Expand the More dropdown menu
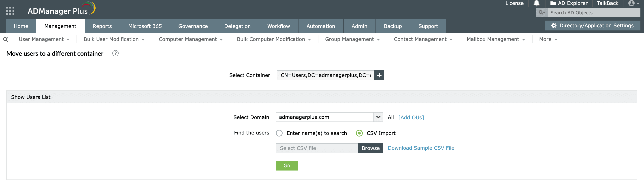 pyautogui.click(x=548, y=40)
